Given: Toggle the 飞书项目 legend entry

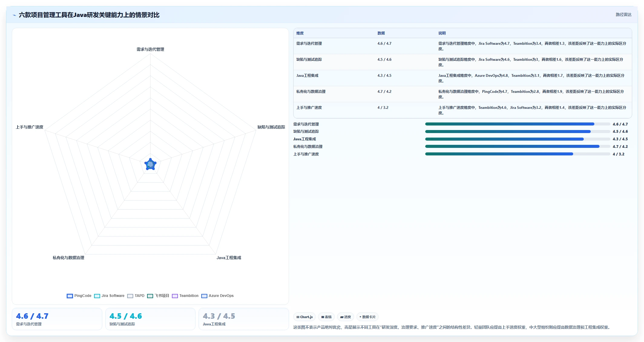Looking at the screenshot, I should tap(158, 296).
